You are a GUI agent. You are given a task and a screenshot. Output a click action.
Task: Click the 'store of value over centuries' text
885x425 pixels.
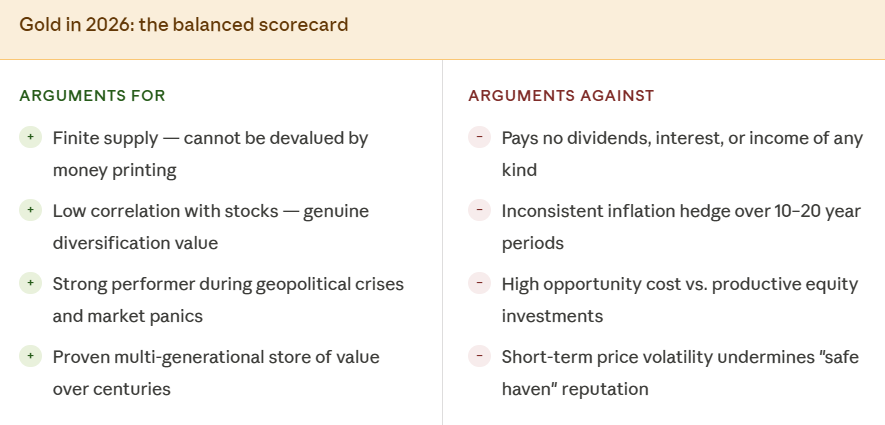click(216, 373)
